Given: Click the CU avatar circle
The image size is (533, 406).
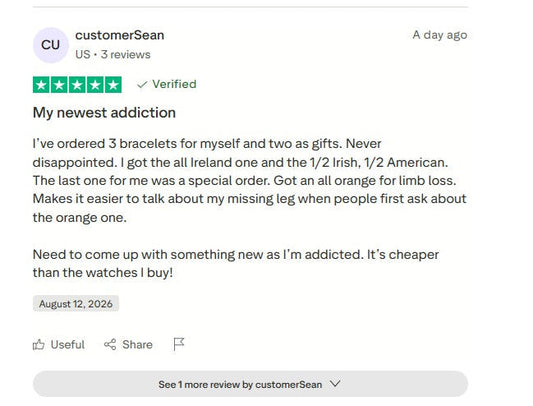Looking at the screenshot, I should (x=51, y=45).
